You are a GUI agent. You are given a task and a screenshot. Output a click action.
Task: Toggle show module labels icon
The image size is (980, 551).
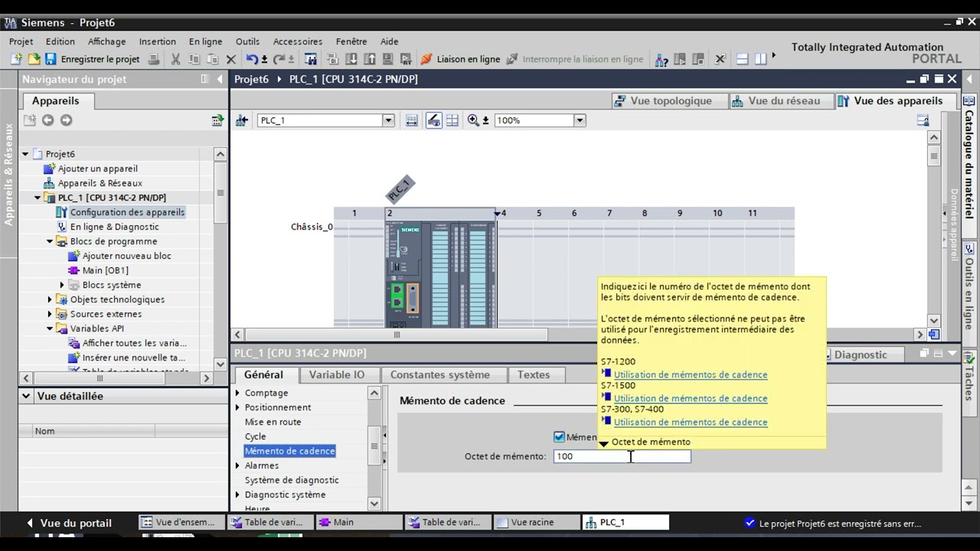pos(434,120)
